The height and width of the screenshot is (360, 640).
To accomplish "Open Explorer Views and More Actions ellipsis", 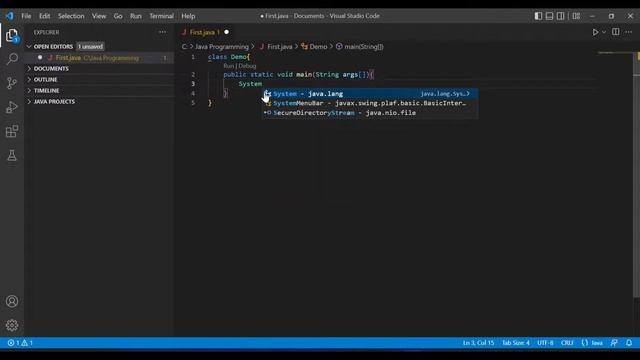I will click(162, 32).
